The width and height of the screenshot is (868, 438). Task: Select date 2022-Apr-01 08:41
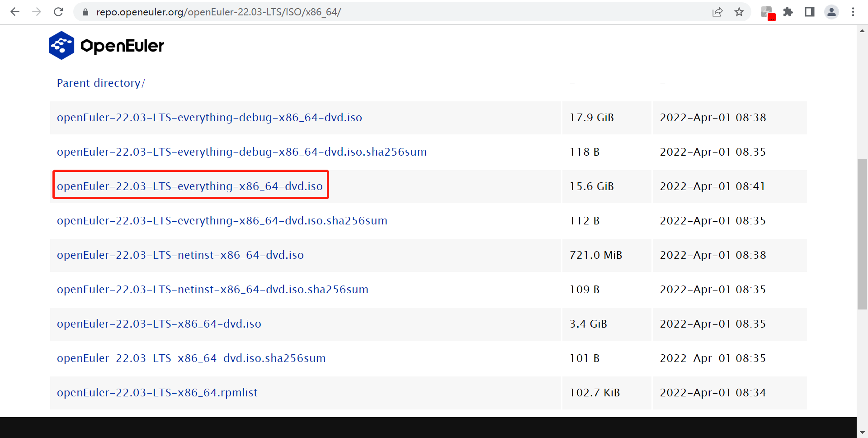(713, 186)
